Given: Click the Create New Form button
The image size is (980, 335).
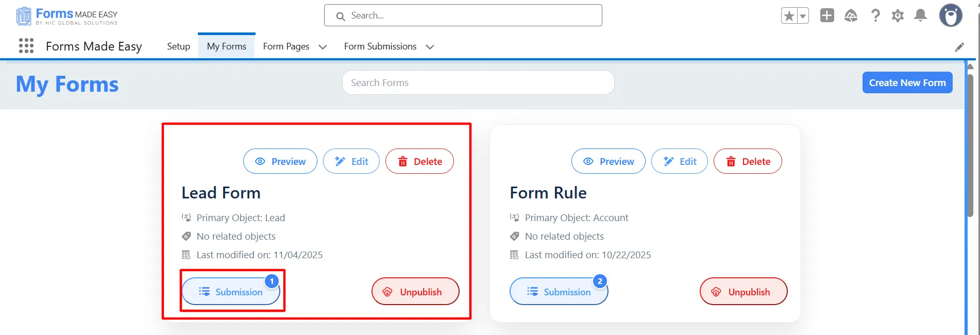Looking at the screenshot, I should pyautogui.click(x=907, y=82).
